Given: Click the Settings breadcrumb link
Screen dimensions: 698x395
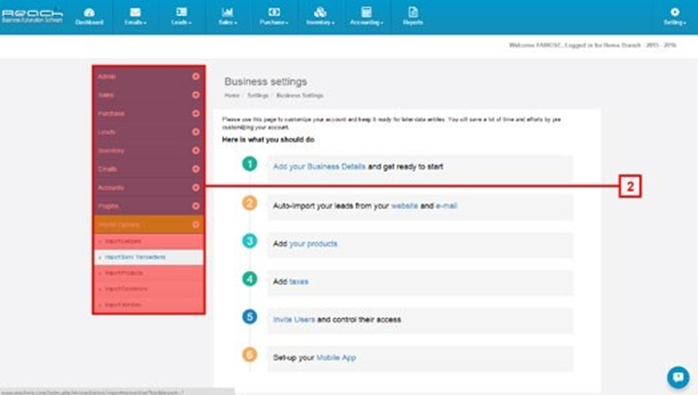Looking at the screenshot, I should 258,95.
